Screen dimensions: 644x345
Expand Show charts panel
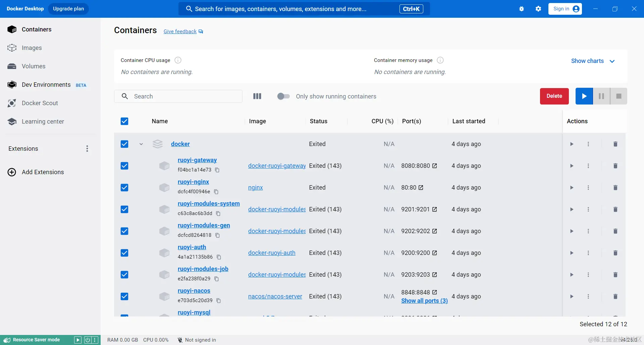[x=593, y=61]
